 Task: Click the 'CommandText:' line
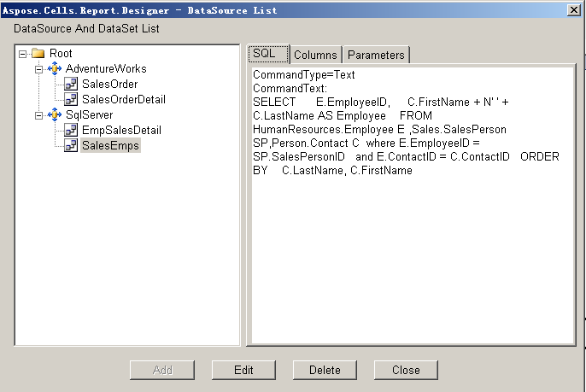click(x=290, y=89)
